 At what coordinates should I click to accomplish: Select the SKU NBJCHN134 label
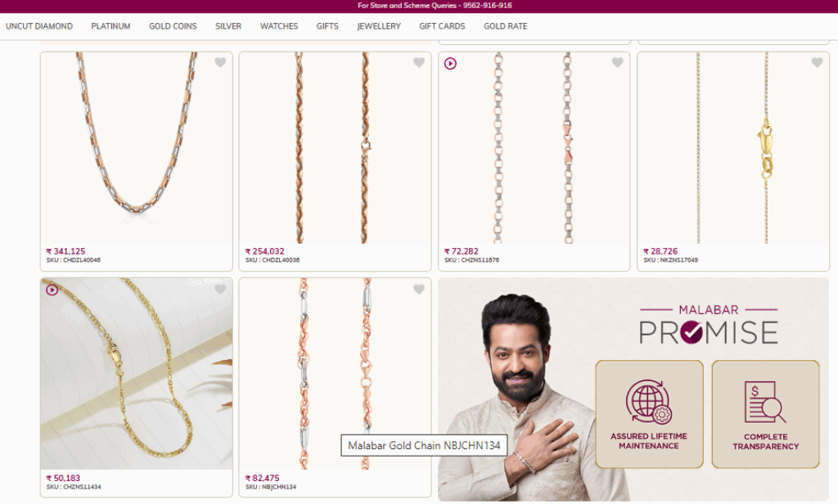(x=271, y=487)
